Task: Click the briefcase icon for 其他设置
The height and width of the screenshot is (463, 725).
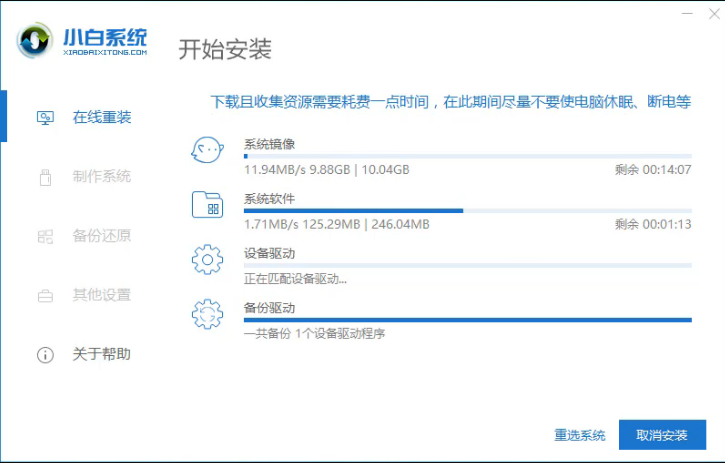Action: pyautogui.click(x=45, y=296)
